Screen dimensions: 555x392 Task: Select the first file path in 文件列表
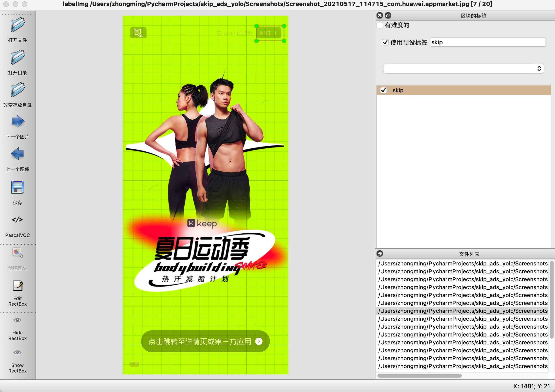click(x=462, y=264)
